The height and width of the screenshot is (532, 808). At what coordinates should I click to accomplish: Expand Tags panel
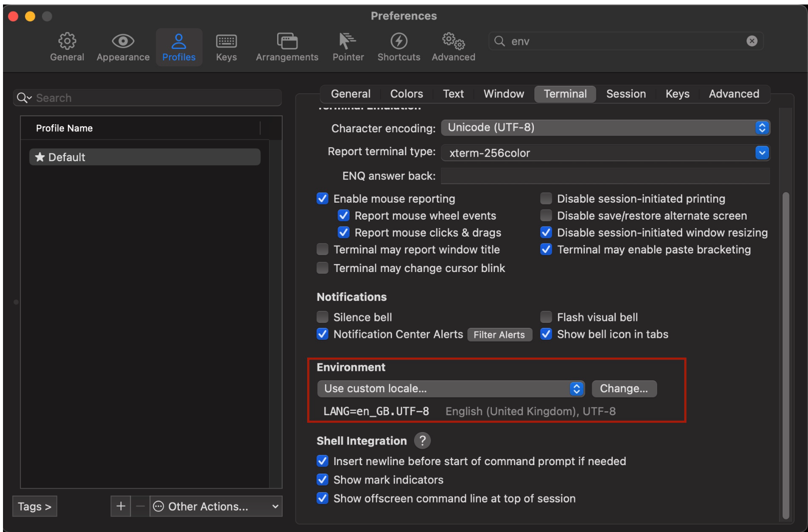(x=34, y=506)
